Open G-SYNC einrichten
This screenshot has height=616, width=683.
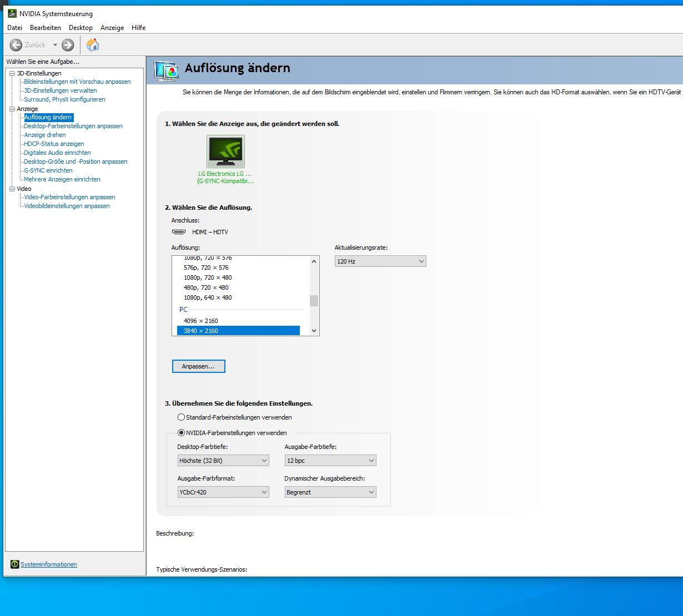point(48,170)
